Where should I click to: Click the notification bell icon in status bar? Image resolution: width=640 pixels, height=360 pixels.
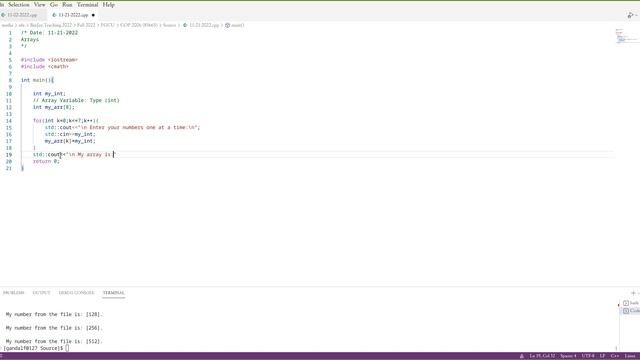522,356
